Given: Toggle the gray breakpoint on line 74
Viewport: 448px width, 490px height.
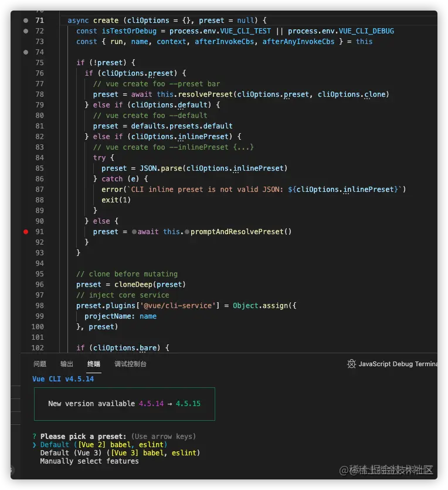Looking at the screenshot, I should [26, 52].
